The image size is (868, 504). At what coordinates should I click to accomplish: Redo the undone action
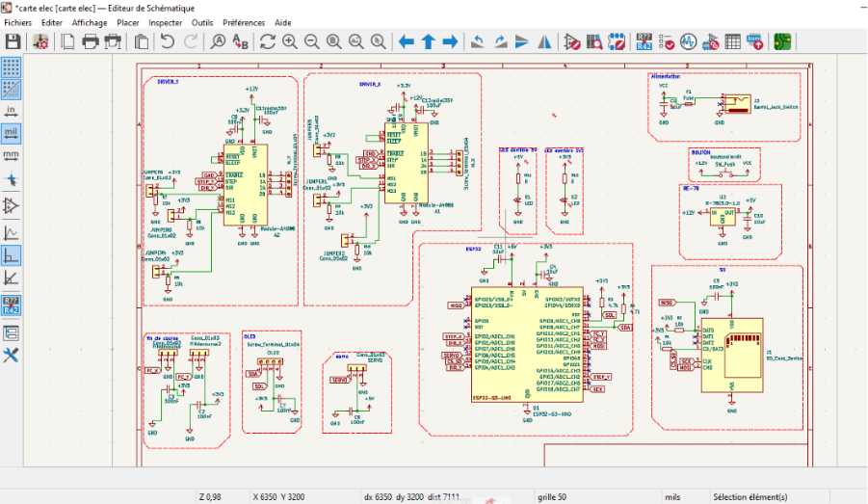(x=191, y=41)
